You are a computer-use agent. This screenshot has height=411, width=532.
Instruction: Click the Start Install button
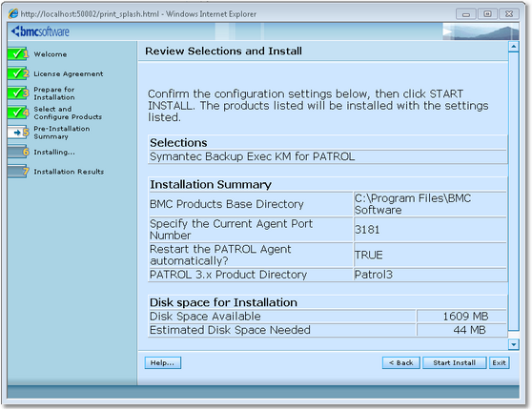pyautogui.click(x=455, y=362)
